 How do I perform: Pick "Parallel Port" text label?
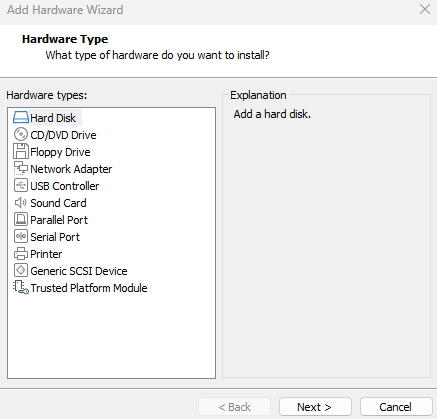coord(59,220)
